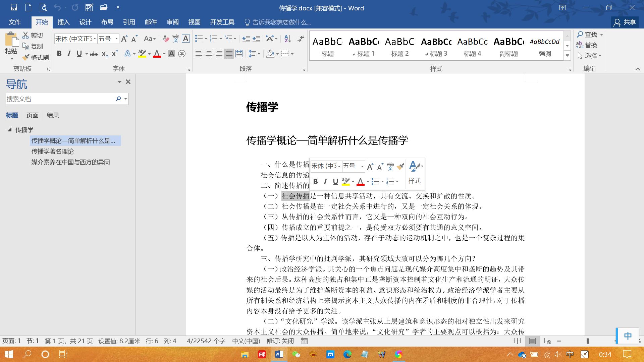Switch to Read Mode via status bar icon
Image resolution: width=644 pixels, height=362 pixels.
[x=517, y=341]
